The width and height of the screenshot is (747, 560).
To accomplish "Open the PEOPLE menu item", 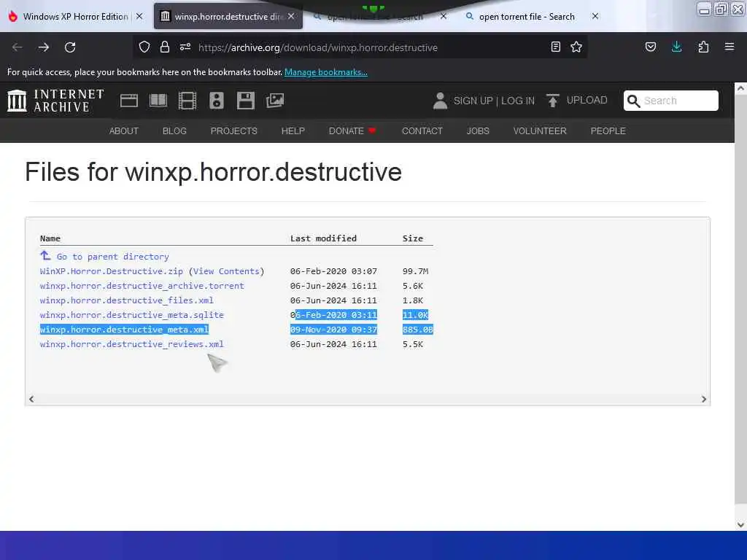I will click(x=608, y=131).
